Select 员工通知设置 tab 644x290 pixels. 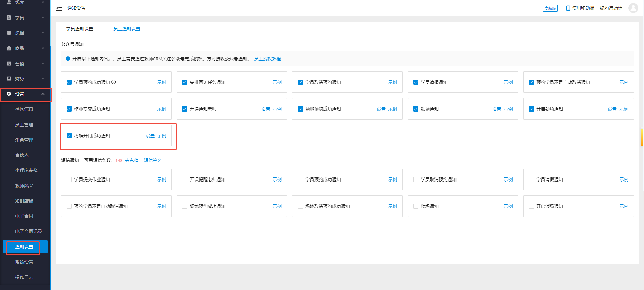pyautogui.click(x=127, y=29)
